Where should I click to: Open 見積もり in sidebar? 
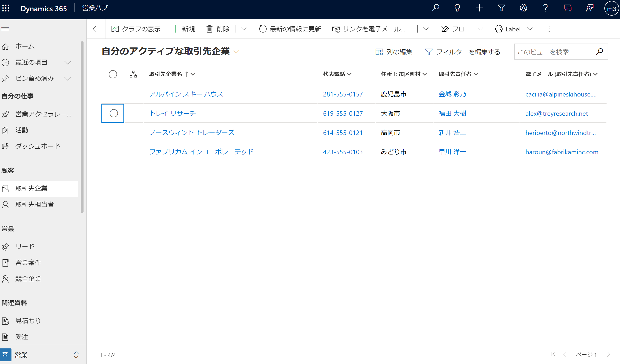[x=39, y=321]
